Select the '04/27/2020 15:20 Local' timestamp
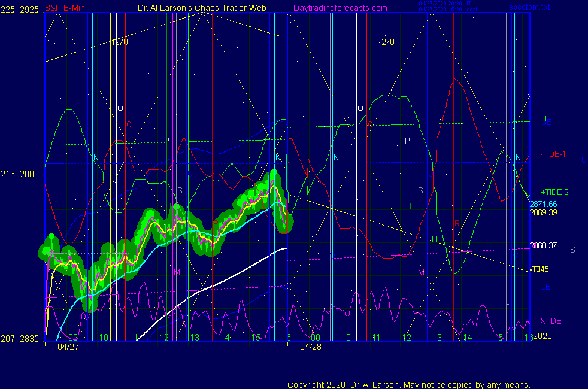 448,10
